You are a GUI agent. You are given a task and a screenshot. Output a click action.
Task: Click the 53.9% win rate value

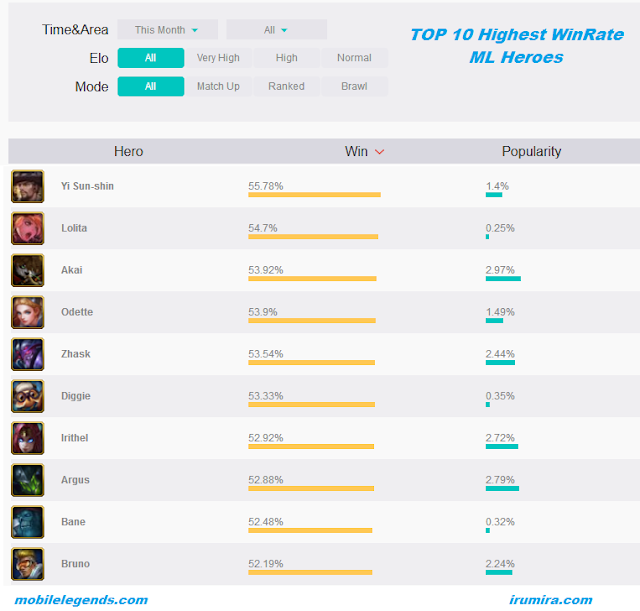pos(262,312)
